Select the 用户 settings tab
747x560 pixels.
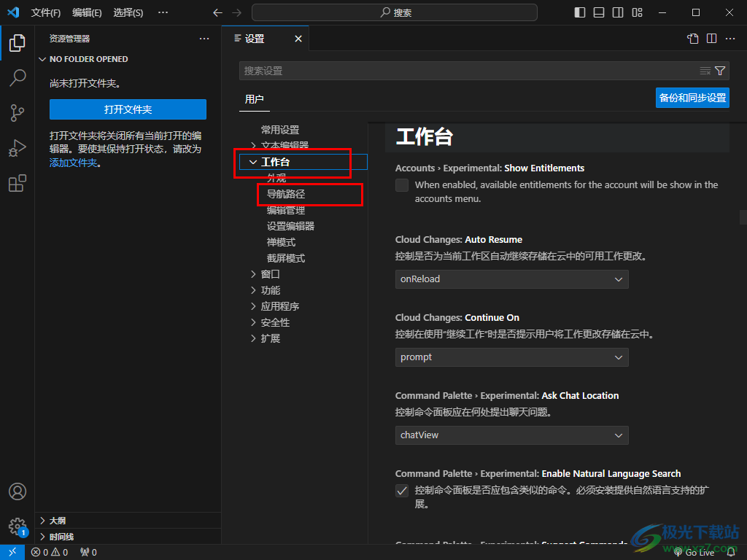coord(255,99)
